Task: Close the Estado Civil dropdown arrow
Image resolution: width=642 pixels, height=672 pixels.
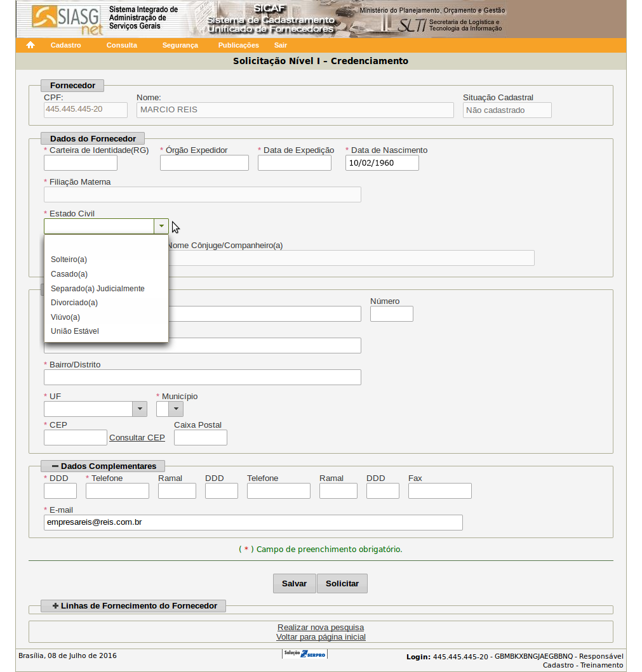Action: (x=161, y=226)
